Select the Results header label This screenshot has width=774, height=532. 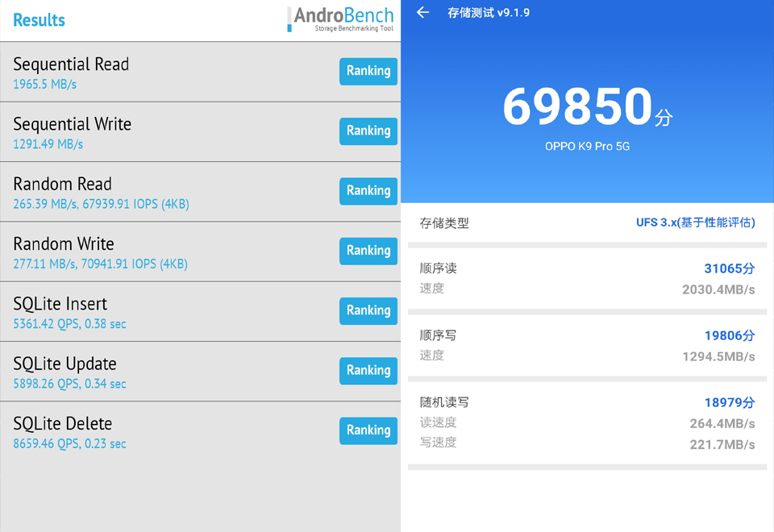tap(38, 19)
